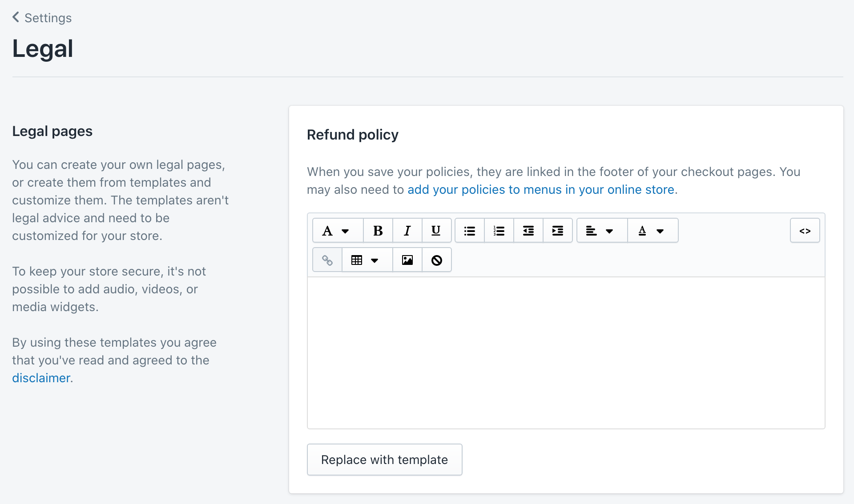Screen dimensions: 854x504
Task: Go back to Settings
Action: click(x=42, y=18)
